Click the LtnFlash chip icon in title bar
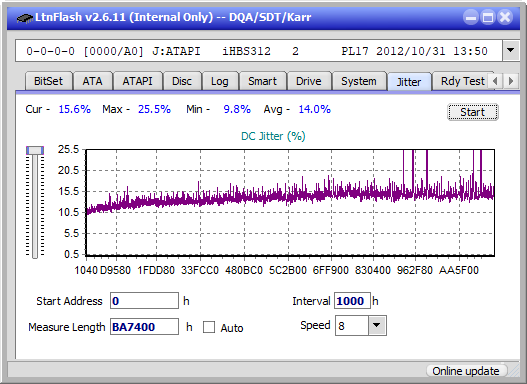 (x=24, y=17)
